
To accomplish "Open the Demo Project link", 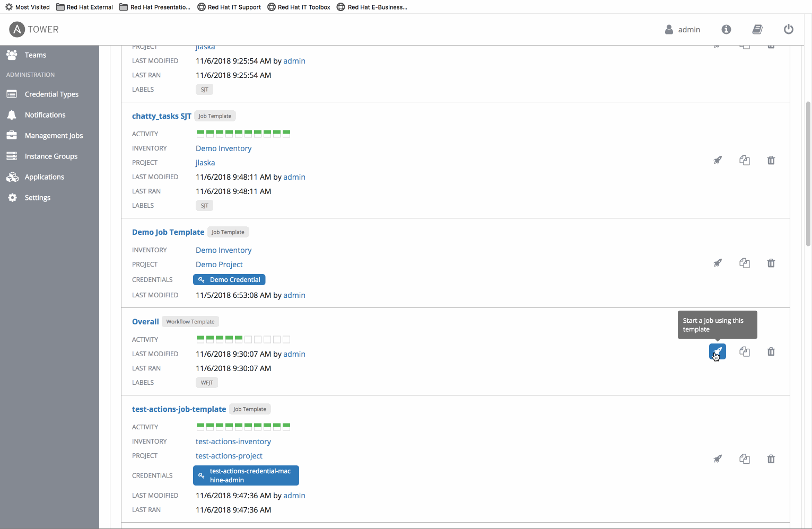I will pos(219,264).
